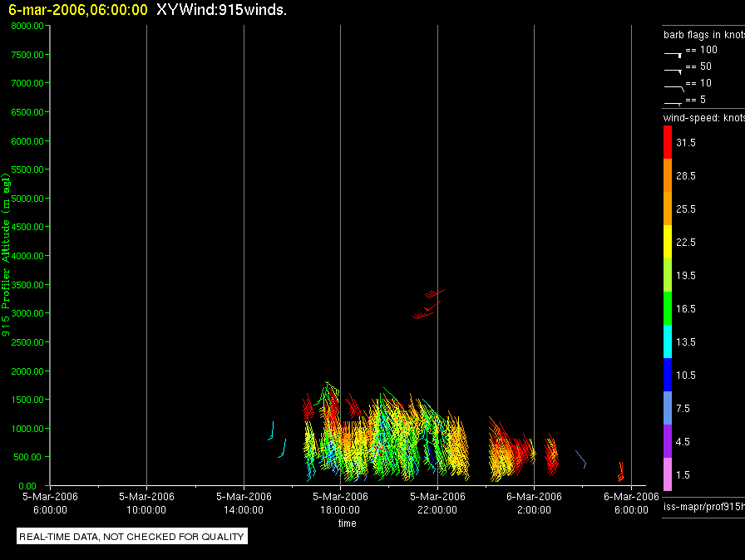Click the 6000.00 altitude tick label
Screen dimensions: 745x560
coord(27,141)
